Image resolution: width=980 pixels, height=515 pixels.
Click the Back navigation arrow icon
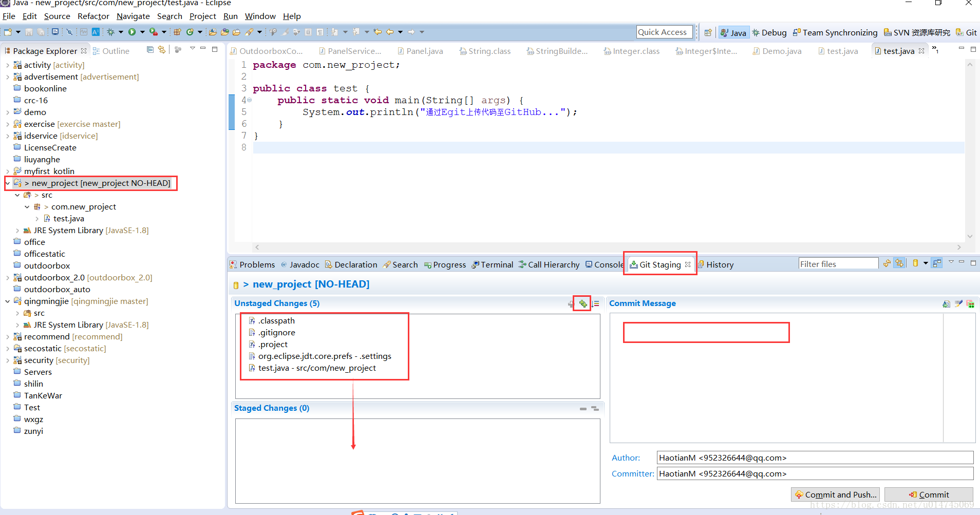point(390,32)
